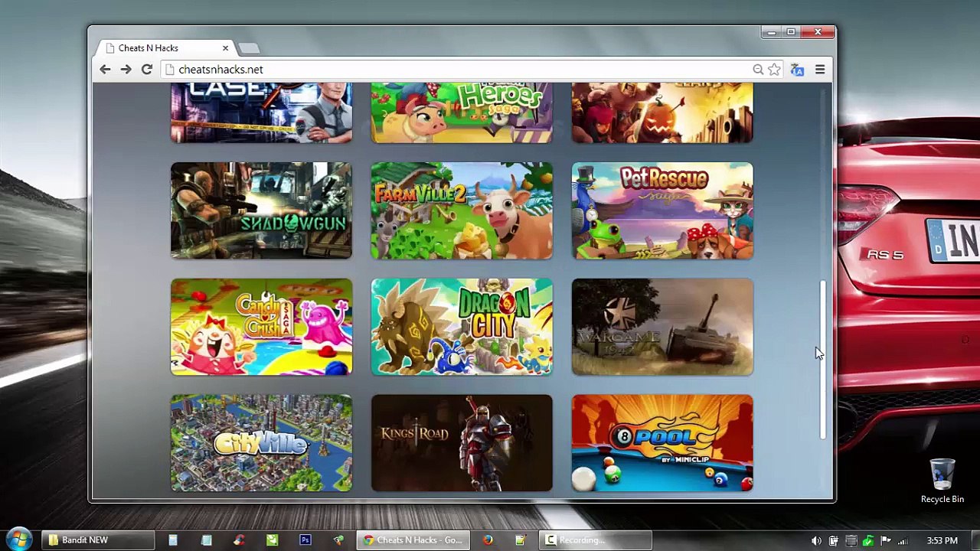Image resolution: width=980 pixels, height=551 pixels.
Task: Open the Google Translate extension icon
Action: tap(797, 70)
